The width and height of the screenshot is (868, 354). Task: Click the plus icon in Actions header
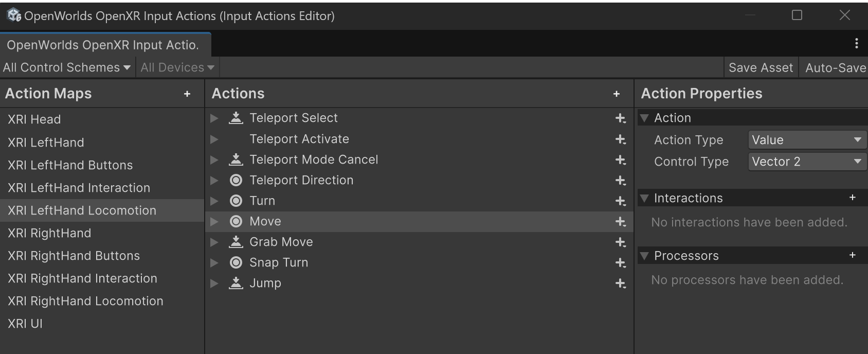[x=617, y=94]
